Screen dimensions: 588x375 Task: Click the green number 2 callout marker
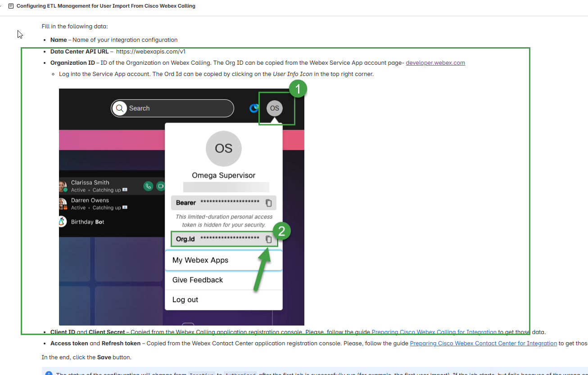coord(281,231)
